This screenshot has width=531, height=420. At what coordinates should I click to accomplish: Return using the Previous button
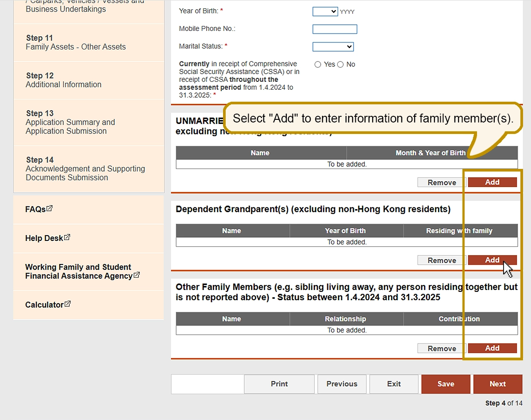pos(342,384)
